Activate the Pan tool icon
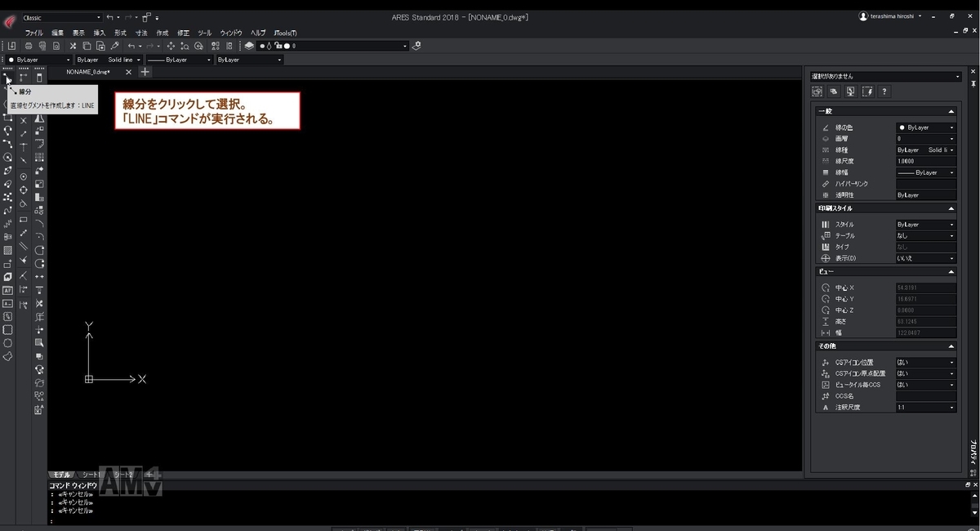 (171, 46)
